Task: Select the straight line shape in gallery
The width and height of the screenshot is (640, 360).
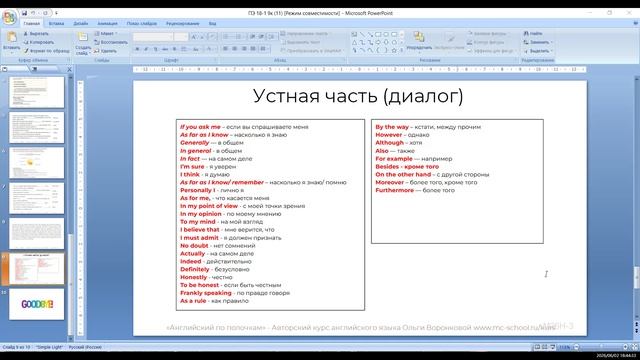Action: click(x=362, y=34)
